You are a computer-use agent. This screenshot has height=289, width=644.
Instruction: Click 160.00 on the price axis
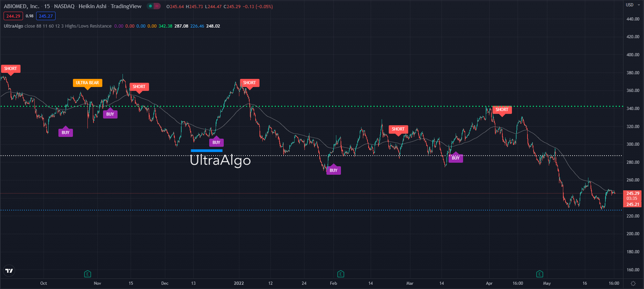tap(632, 270)
